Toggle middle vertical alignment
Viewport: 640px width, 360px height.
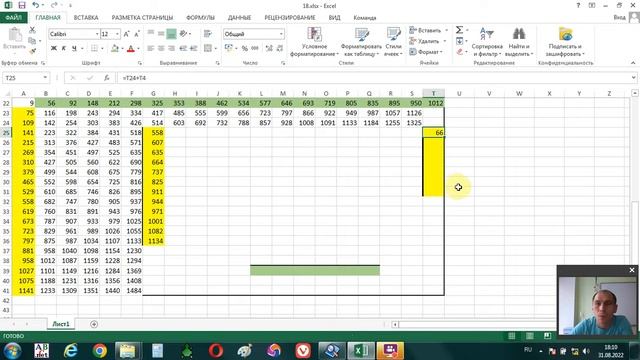[x=161, y=34]
